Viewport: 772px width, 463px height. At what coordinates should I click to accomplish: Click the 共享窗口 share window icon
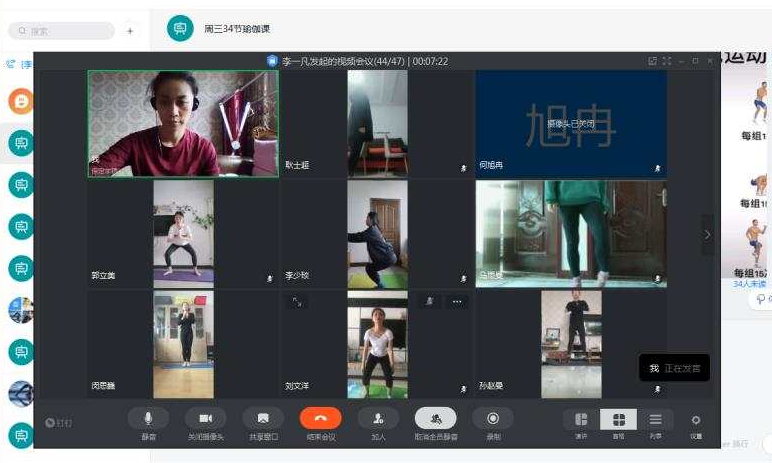(x=262, y=419)
